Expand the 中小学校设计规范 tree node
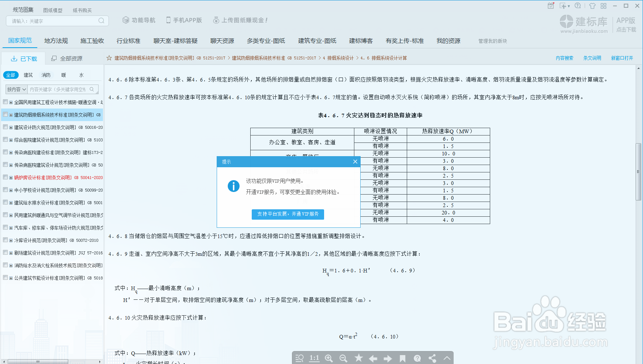 tap(11, 190)
